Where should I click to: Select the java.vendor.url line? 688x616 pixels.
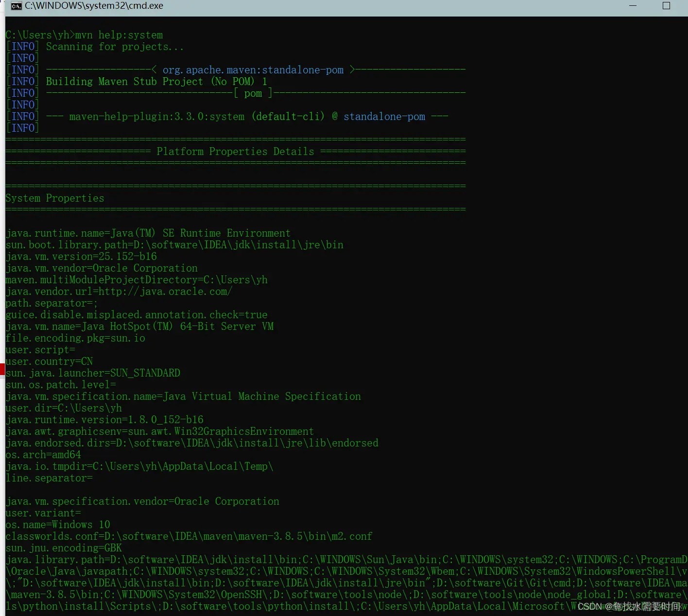pos(119,291)
